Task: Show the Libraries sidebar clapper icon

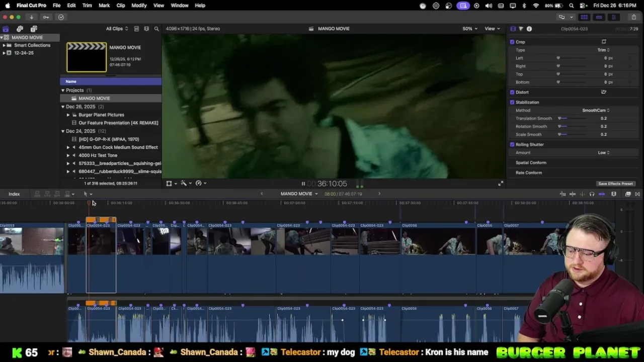Action: (6, 29)
